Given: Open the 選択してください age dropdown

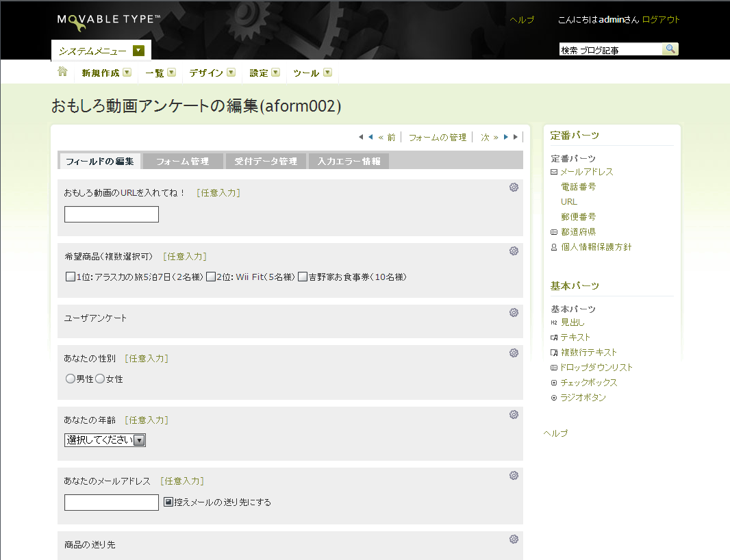Looking at the screenshot, I should 105,440.
